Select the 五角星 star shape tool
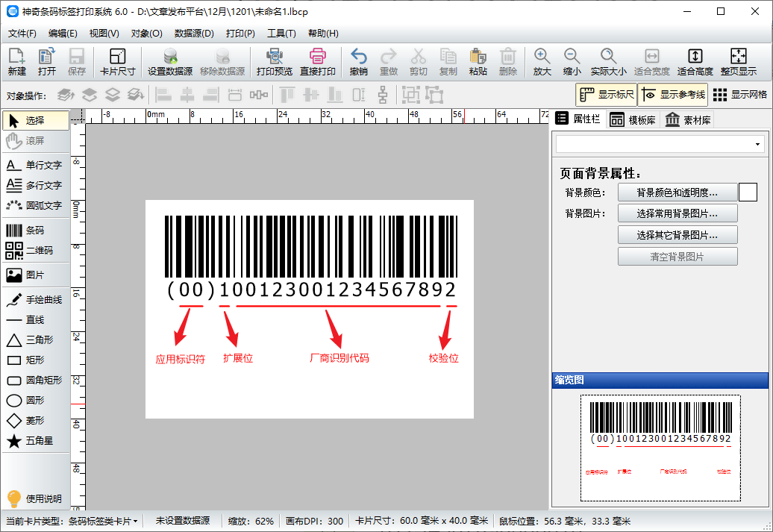773x532 pixels. 34,441
